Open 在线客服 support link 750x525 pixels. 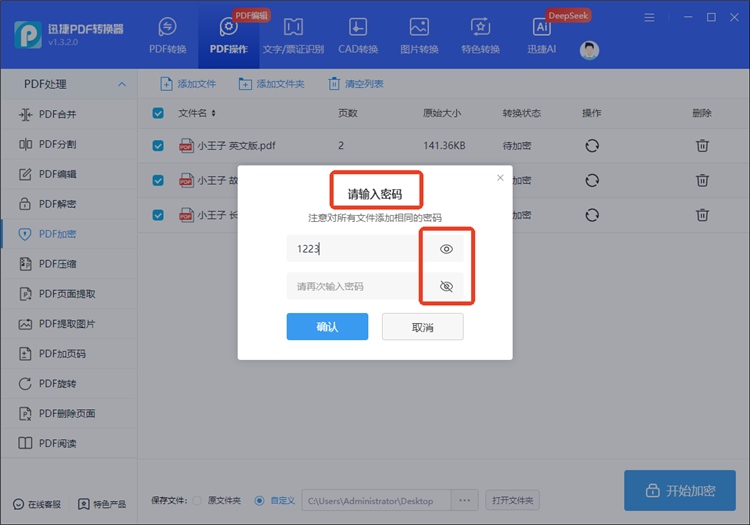(37, 504)
